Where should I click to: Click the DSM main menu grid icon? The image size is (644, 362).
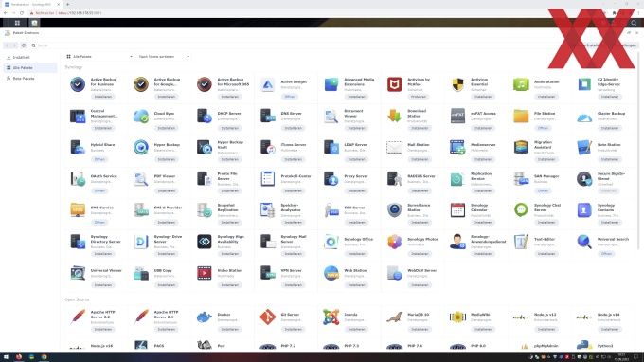coord(17,23)
